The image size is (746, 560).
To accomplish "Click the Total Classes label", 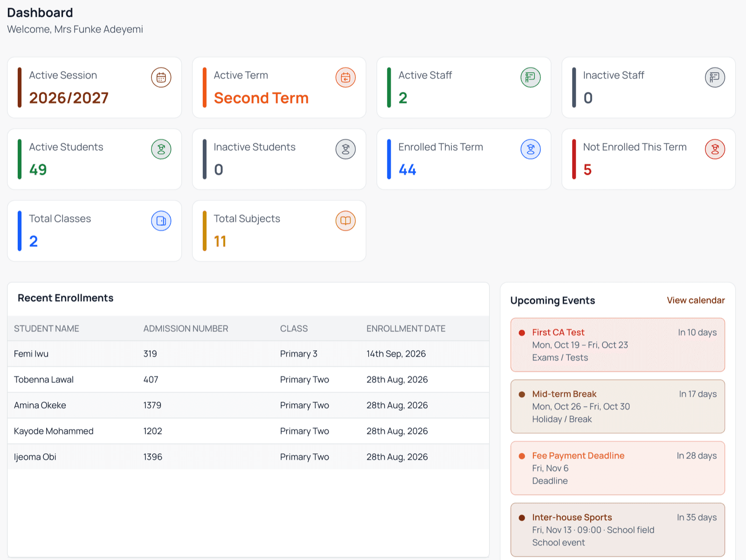I will [x=60, y=219].
